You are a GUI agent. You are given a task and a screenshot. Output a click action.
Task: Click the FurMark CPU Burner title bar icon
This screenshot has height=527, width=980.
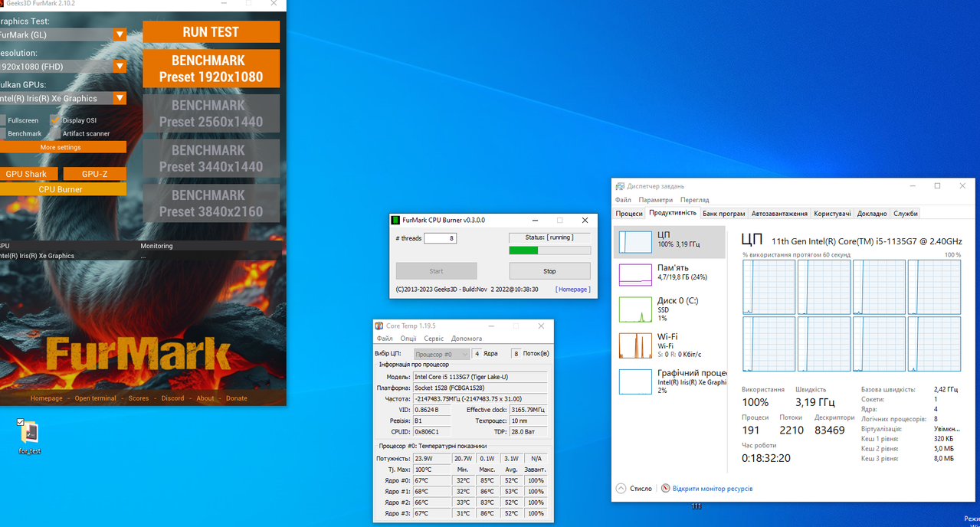[x=396, y=220]
